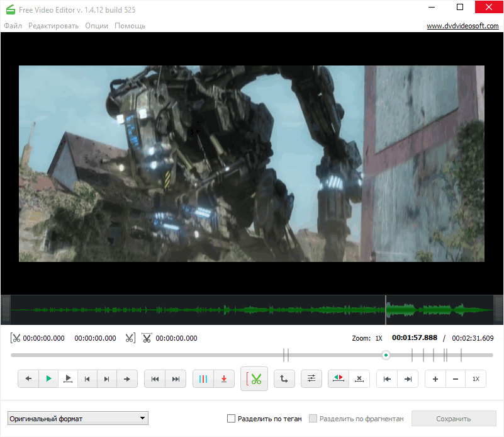This screenshot has height=437, width=504.
Task: Click the left waveform grip handle
Action: (6, 310)
